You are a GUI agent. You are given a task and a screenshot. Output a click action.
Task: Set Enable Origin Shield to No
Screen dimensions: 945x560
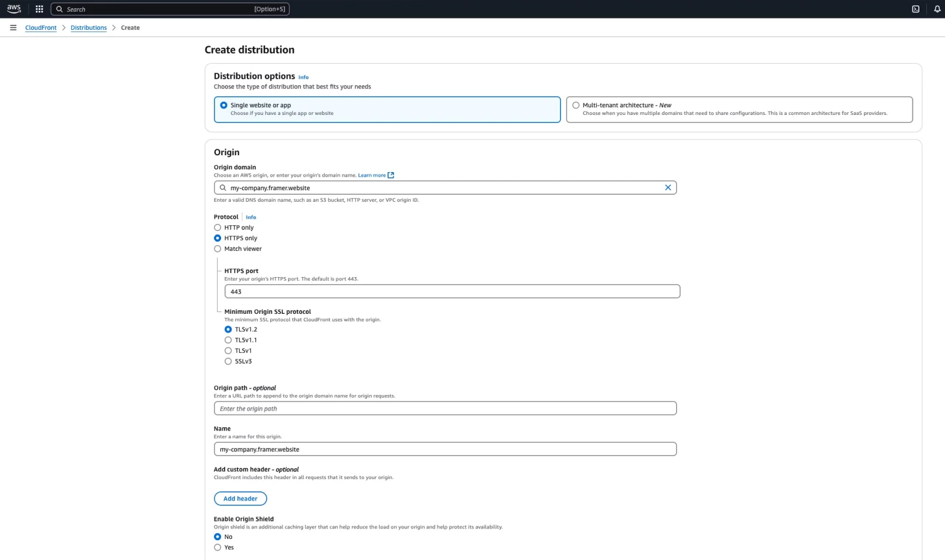(x=218, y=537)
